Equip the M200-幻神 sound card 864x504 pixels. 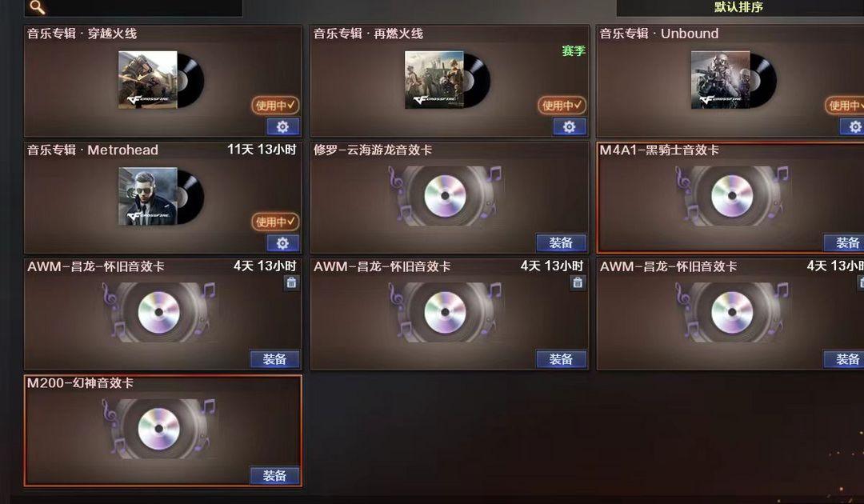click(275, 475)
